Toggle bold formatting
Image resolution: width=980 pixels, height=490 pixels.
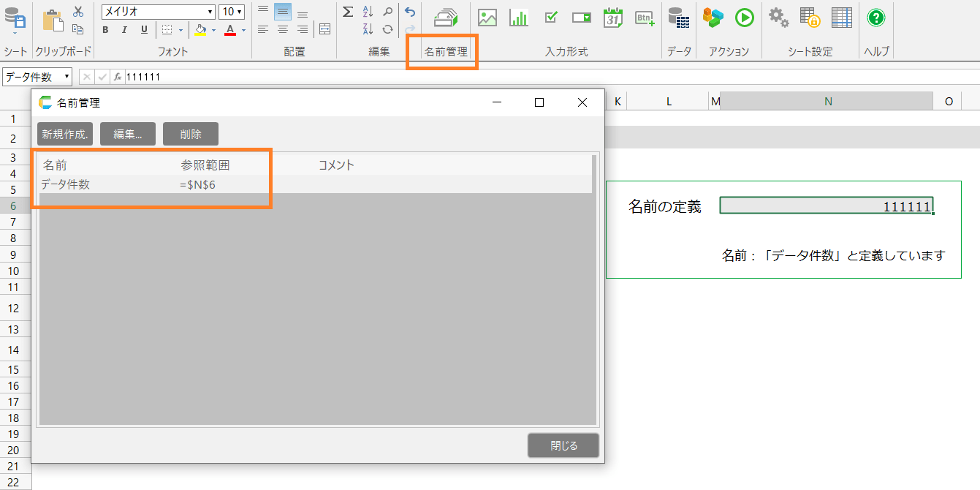click(106, 30)
